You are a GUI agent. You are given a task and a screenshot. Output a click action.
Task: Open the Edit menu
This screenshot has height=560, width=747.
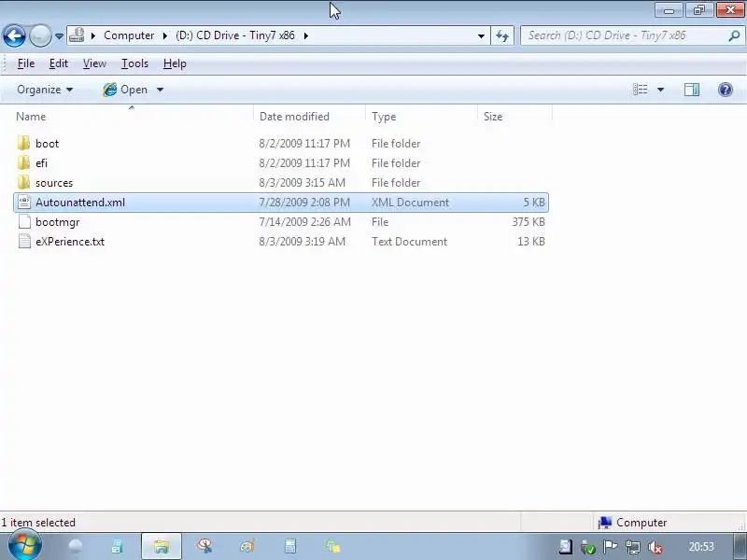coord(59,63)
